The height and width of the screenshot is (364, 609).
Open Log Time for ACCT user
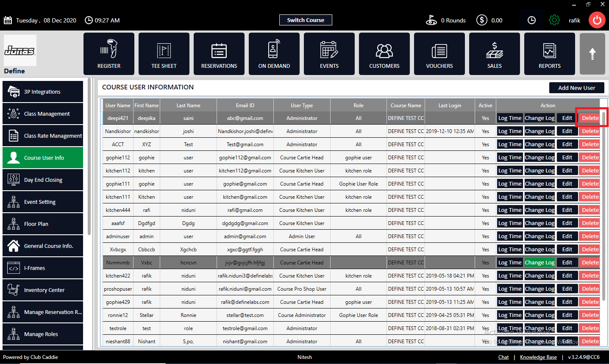510,144
